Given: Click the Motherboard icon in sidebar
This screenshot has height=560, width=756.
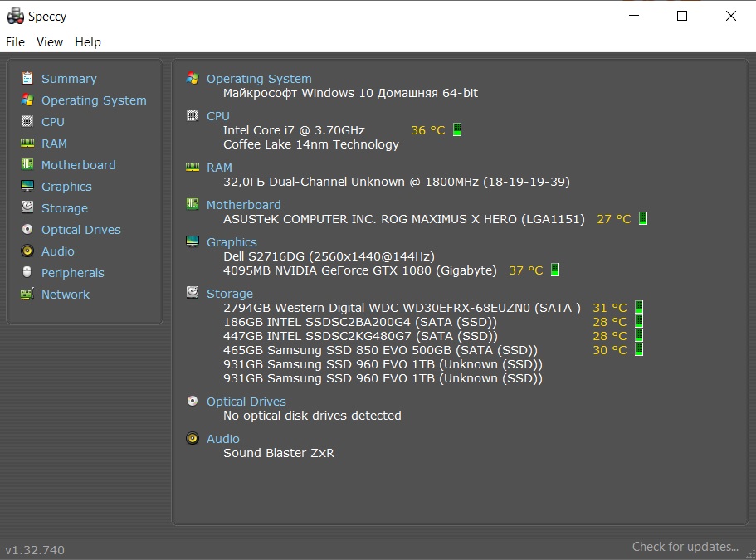Looking at the screenshot, I should point(27,165).
